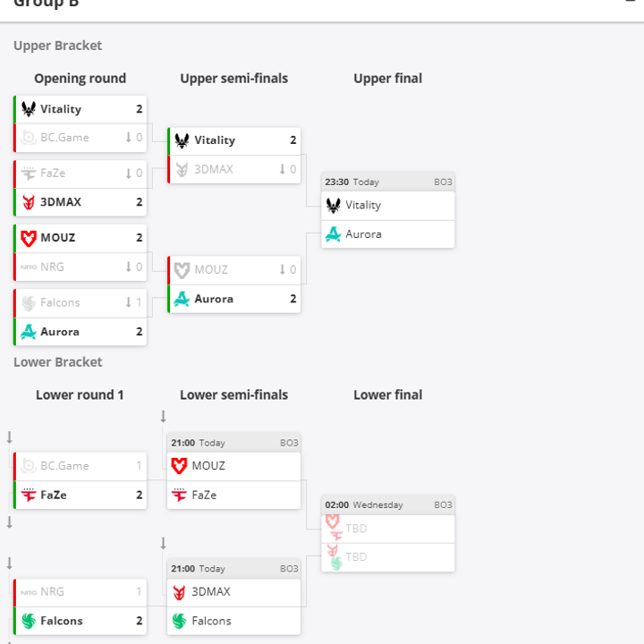
Task: Click 3DMAX logo in the opening round
Action: pyautogui.click(x=29, y=202)
